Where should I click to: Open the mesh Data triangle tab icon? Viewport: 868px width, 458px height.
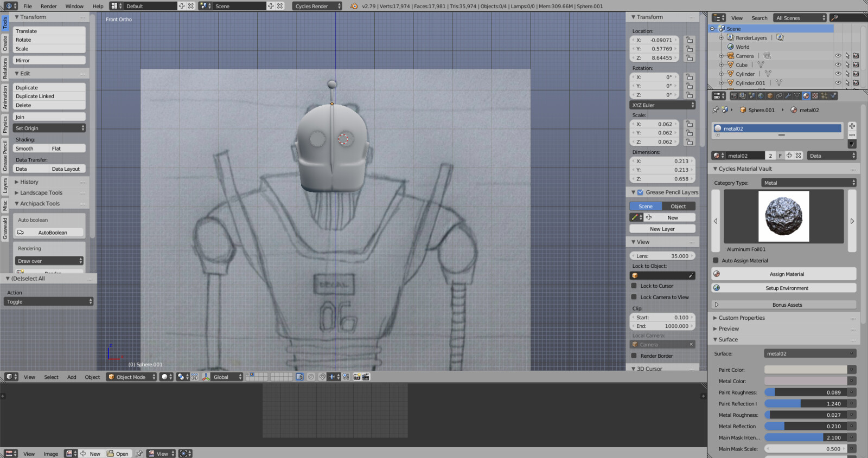pos(797,96)
